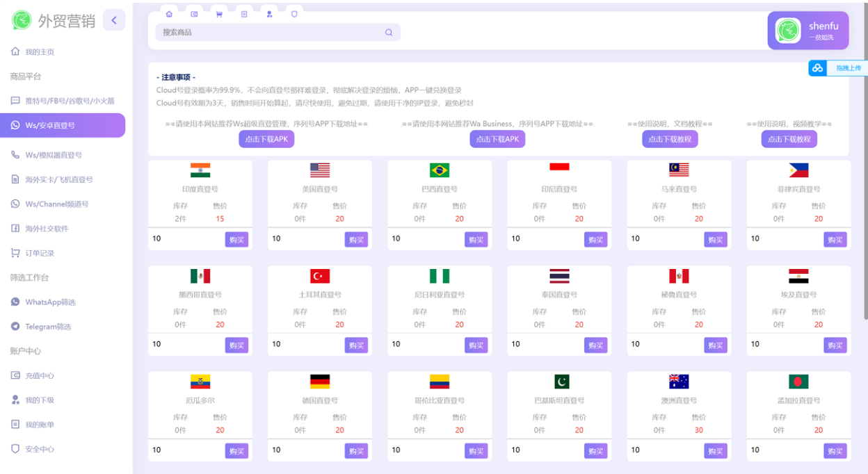Click the Brazil flag thumbnail
The image size is (868, 474).
[439, 170]
